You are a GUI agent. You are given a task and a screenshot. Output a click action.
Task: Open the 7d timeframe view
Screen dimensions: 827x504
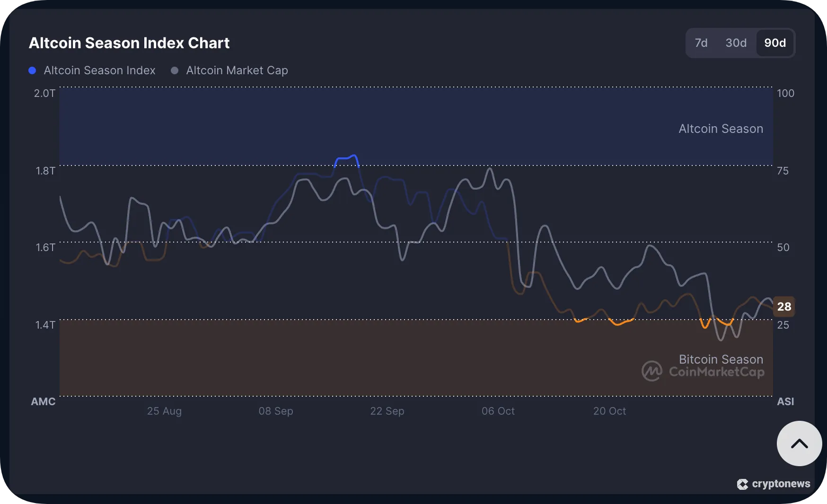(702, 43)
